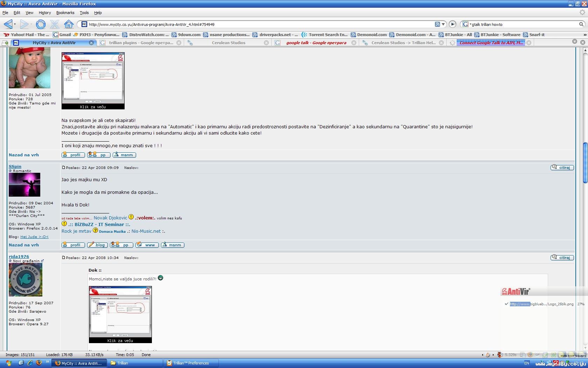The width and height of the screenshot is (588, 368).
Task: Click the first post's profil button
Action: (73, 155)
